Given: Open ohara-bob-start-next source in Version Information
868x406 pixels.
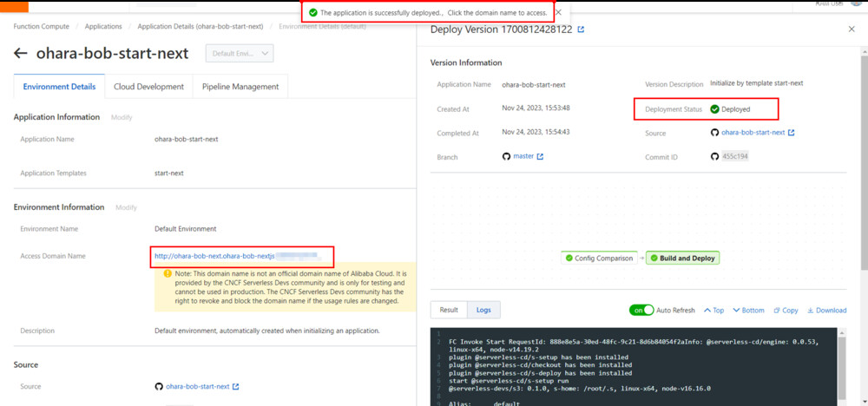Looking at the screenshot, I should click(753, 133).
